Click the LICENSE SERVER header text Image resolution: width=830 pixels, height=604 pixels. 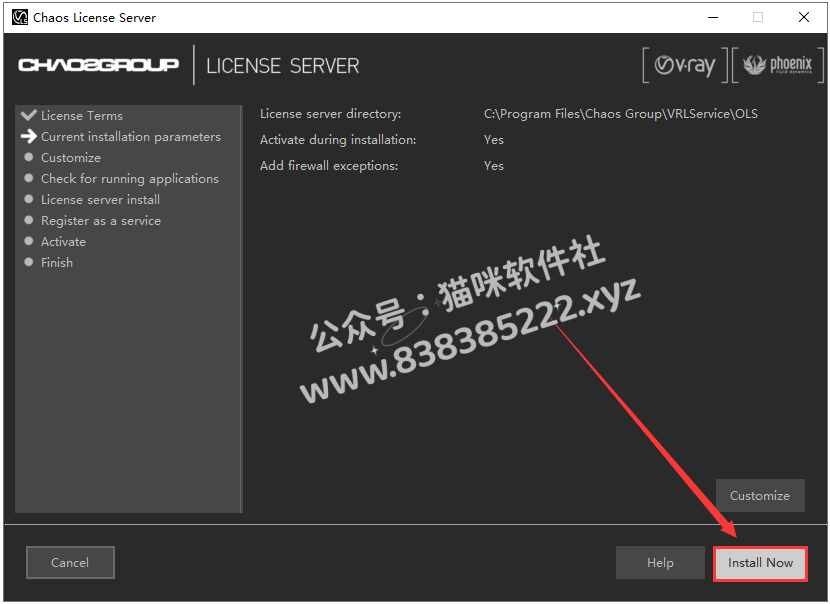[x=283, y=66]
